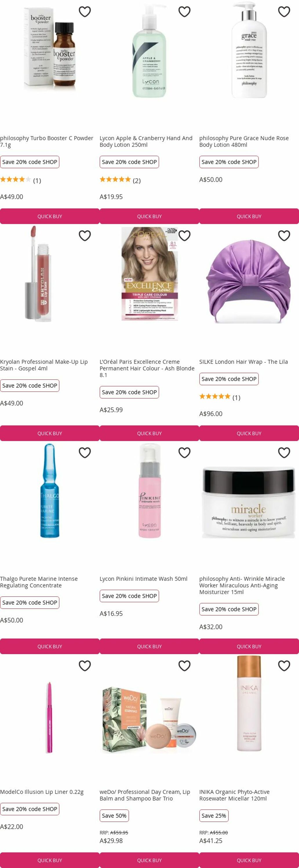The image size is (299, 868).
Task: Add weDo/ Professional Trio to wishlist
Action: (184, 665)
